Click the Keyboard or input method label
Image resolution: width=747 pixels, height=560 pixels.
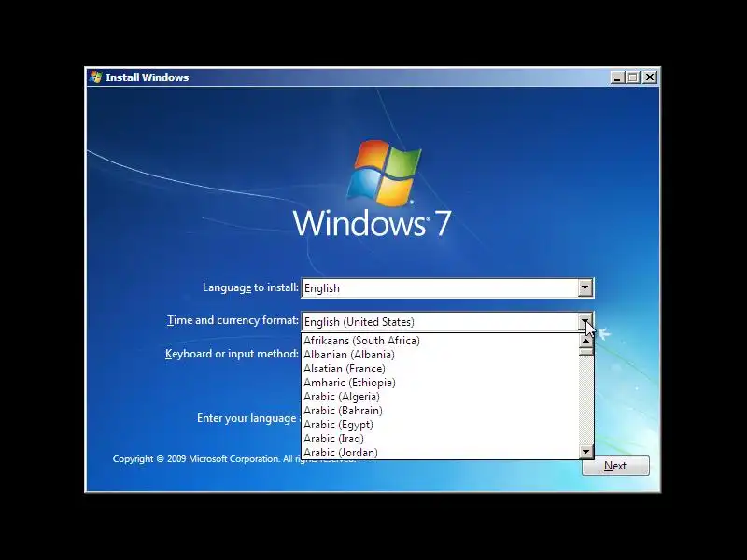tap(232, 354)
